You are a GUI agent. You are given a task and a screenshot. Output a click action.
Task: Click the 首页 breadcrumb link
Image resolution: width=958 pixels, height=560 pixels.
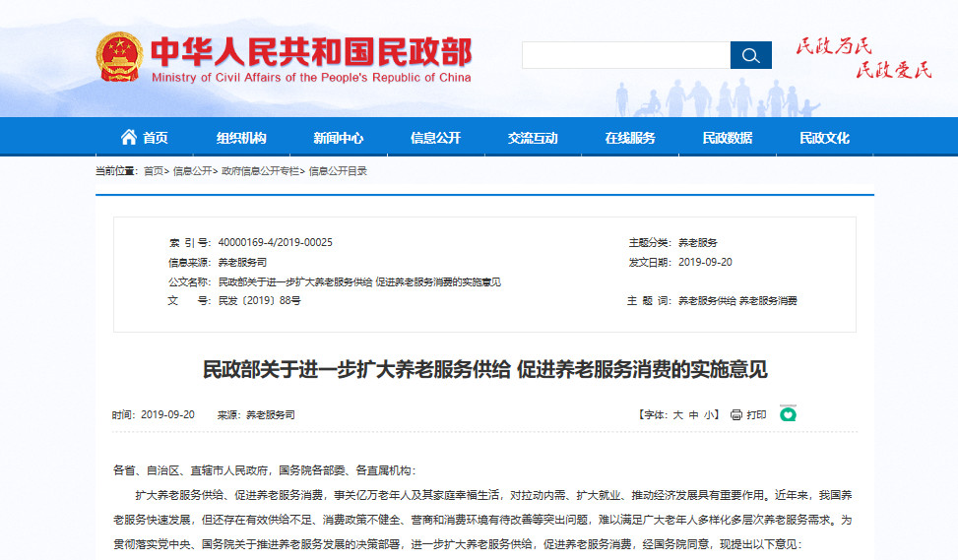point(154,171)
